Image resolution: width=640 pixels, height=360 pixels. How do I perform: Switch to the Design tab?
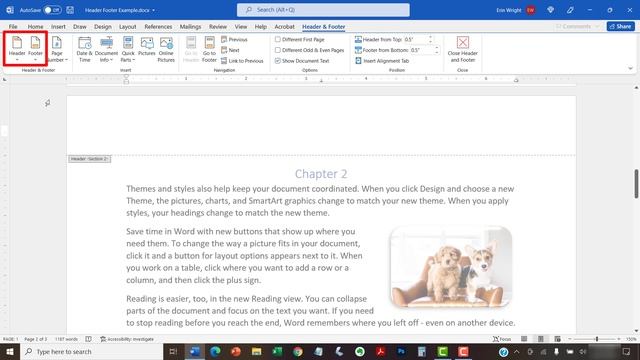pyautogui.click(x=103, y=27)
